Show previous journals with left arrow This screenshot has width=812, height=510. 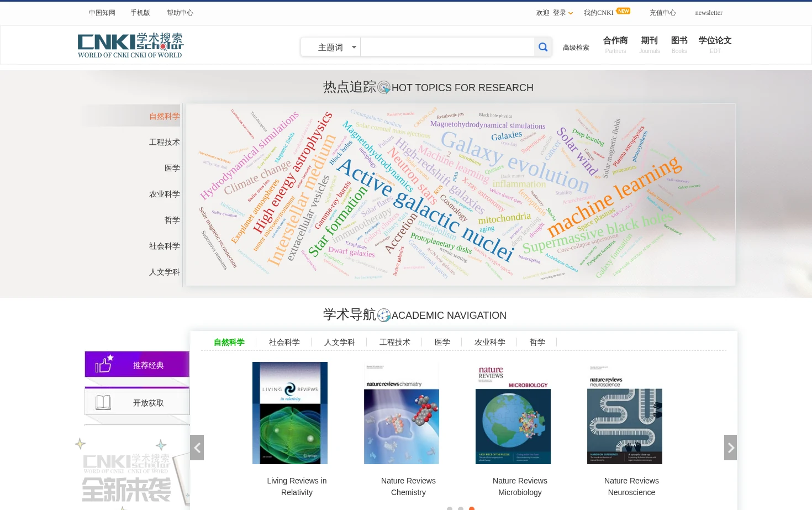click(x=197, y=448)
